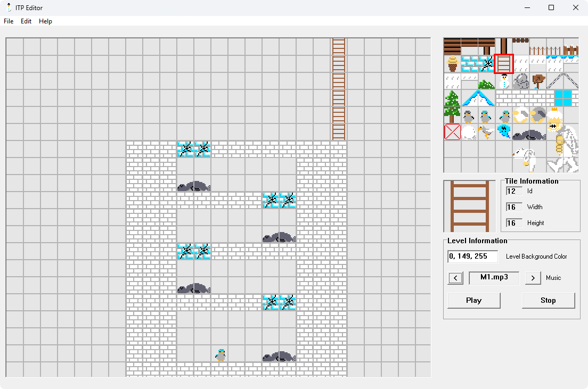Click the penguin placed in the level
The image size is (588, 389).
(x=220, y=355)
